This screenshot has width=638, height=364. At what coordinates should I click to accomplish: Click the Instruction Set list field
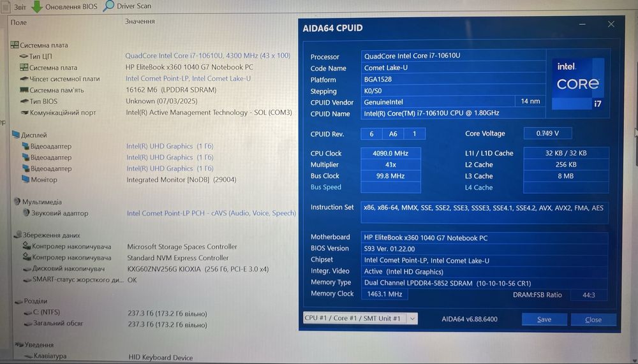click(484, 213)
